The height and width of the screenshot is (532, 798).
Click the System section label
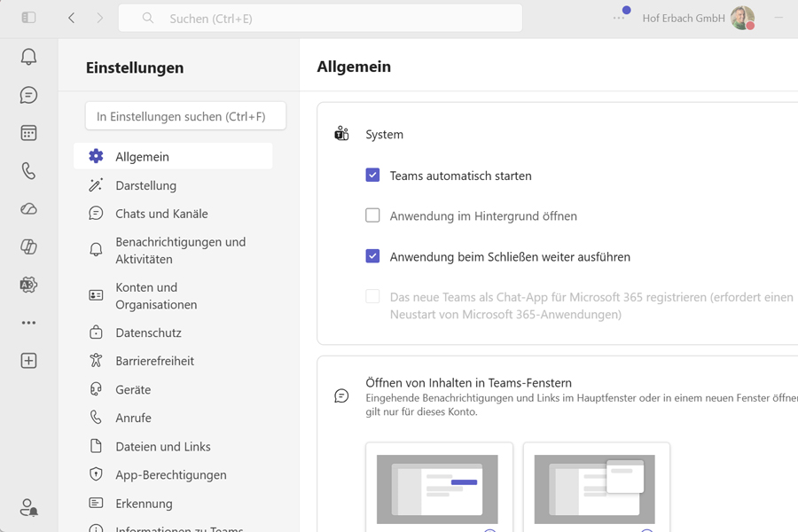[x=384, y=135]
